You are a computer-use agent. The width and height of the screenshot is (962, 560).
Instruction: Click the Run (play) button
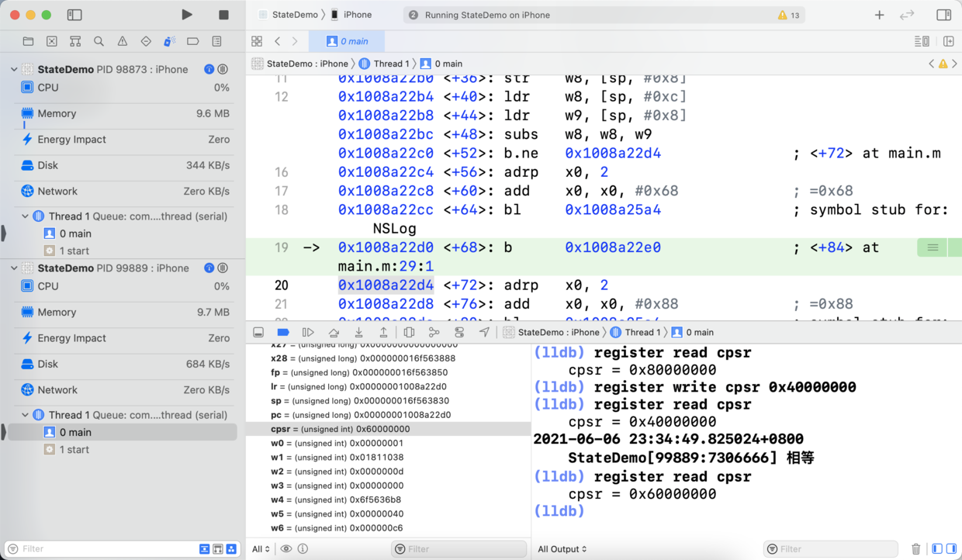pos(187,15)
